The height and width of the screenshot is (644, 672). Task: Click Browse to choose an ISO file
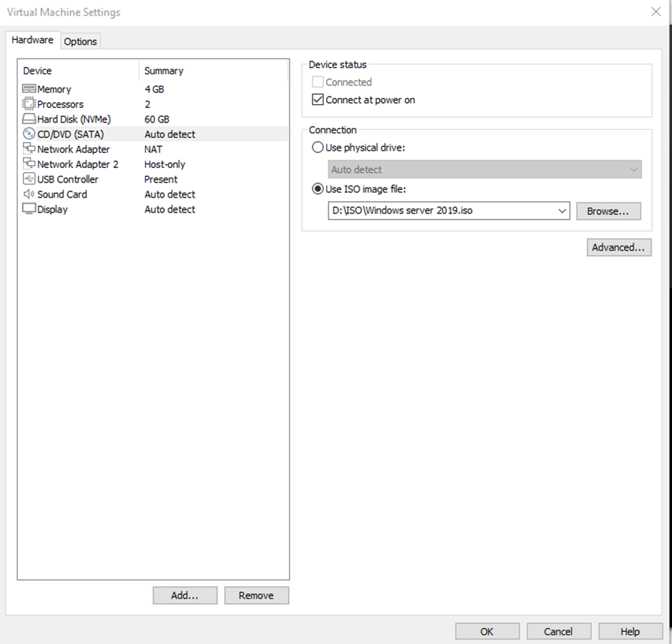pyautogui.click(x=608, y=211)
